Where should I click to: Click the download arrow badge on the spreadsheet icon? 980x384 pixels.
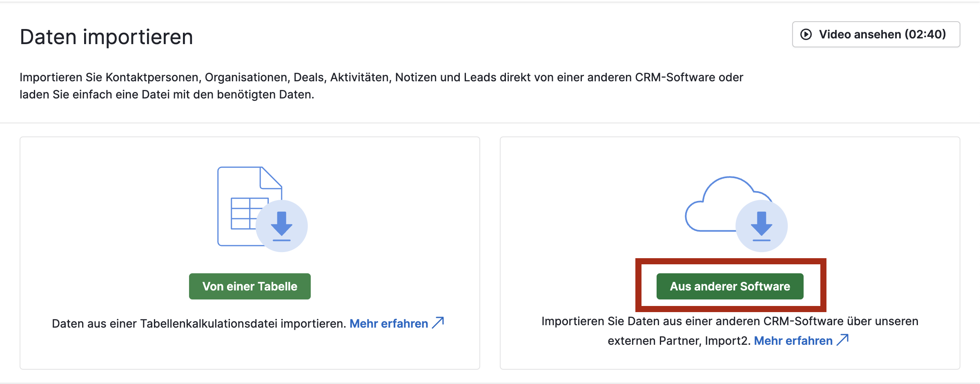(x=282, y=226)
